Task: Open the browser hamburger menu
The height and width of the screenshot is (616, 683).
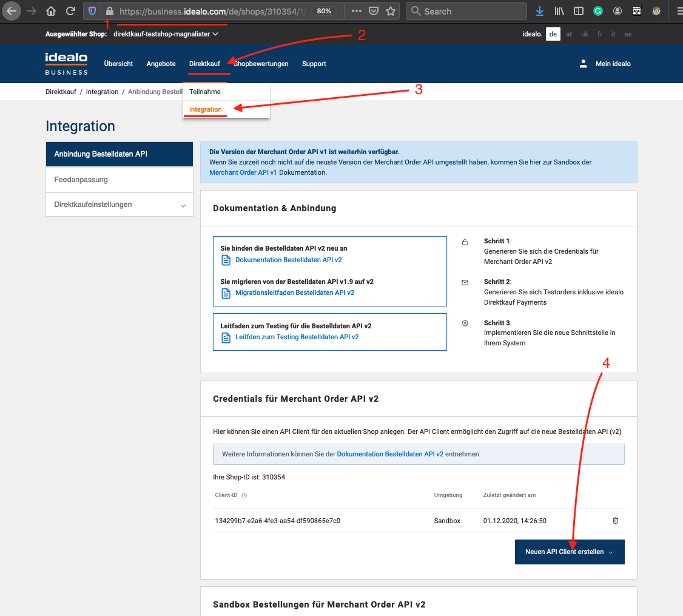Action: 679,12
